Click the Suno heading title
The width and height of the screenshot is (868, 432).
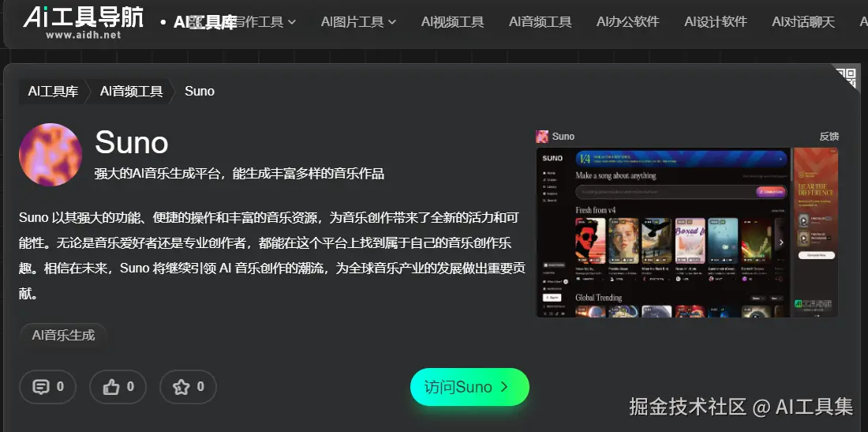coord(132,142)
